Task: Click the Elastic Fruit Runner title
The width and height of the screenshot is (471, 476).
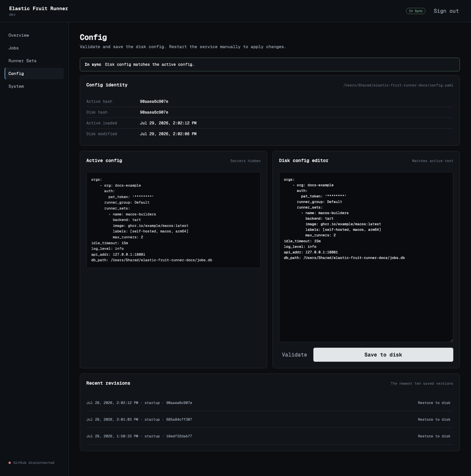Action: pyautogui.click(x=39, y=9)
